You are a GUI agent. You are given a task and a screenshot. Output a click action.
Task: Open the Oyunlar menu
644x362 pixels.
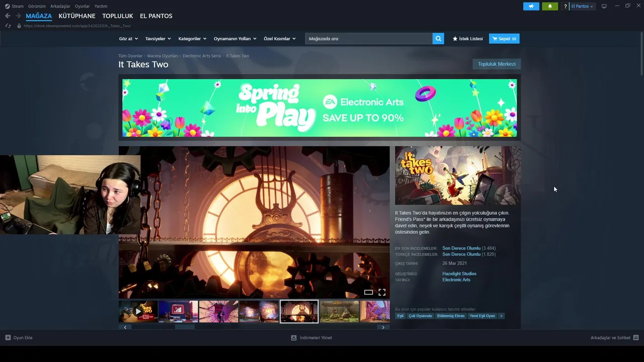click(x=83, y=6)
